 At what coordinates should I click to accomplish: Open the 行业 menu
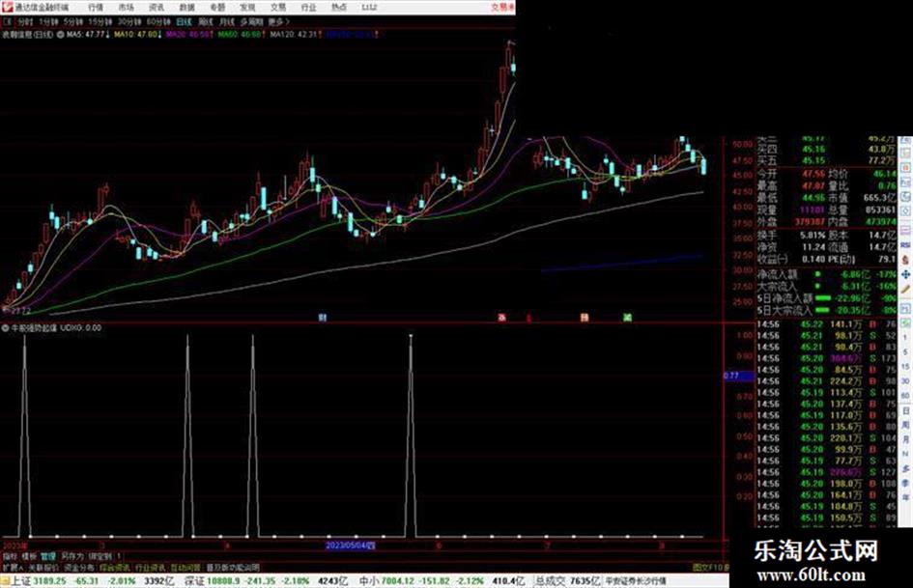(308, 7)
